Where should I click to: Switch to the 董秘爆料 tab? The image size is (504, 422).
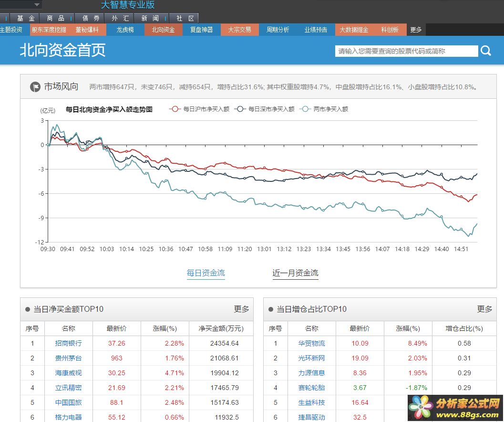coord(87,30)
